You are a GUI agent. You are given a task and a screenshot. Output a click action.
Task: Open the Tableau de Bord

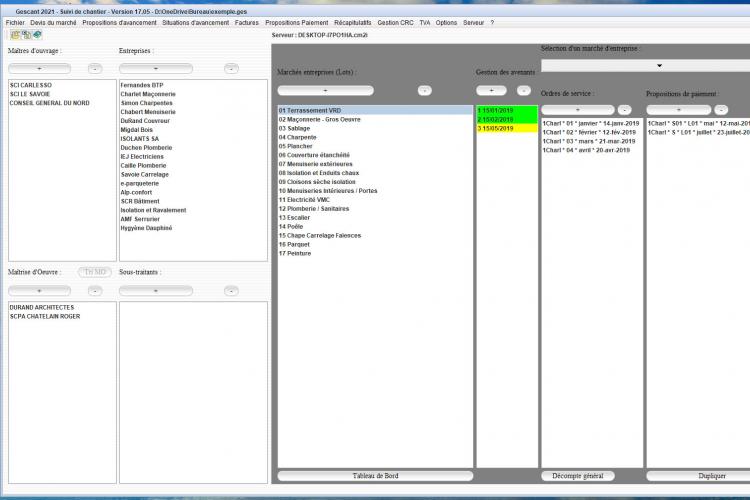(x=375, y=476)
